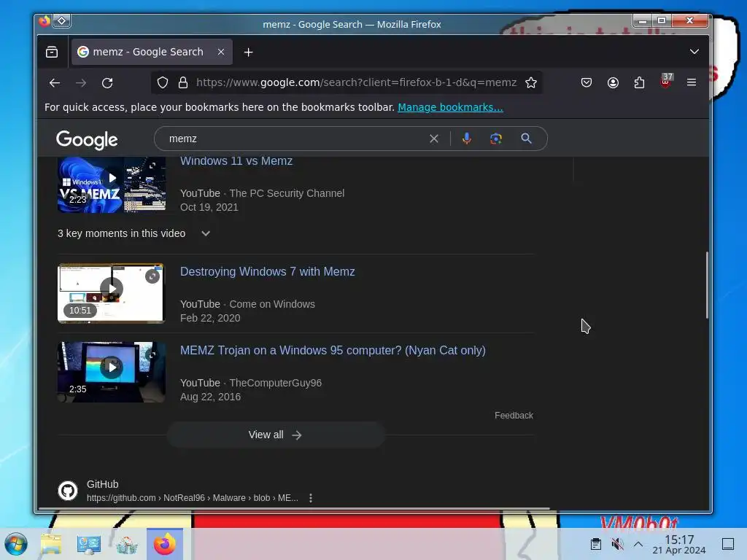The image size is (747, 560).
Task: Open the Firefox hamburger menu
Action: tap(692, 83)
